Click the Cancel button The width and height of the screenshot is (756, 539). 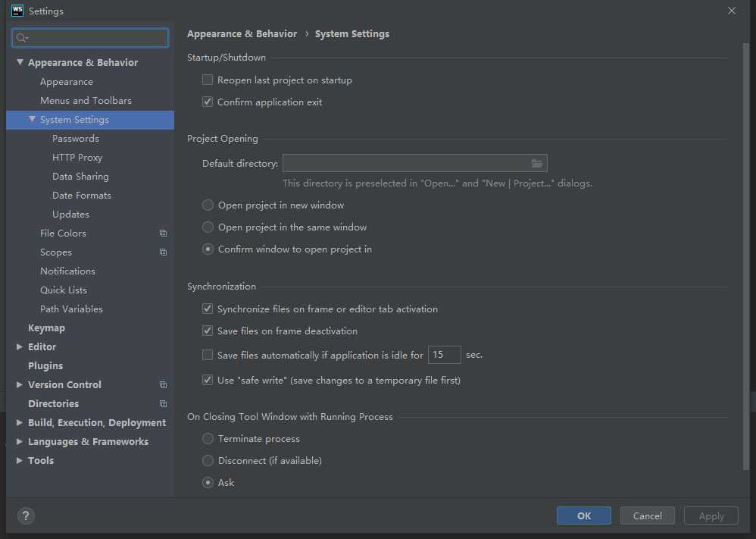pos(648,515)
